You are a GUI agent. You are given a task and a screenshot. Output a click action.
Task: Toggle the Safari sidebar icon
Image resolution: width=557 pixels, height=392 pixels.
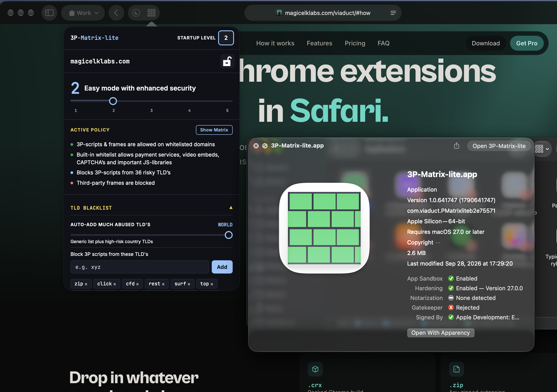(49, 13)
